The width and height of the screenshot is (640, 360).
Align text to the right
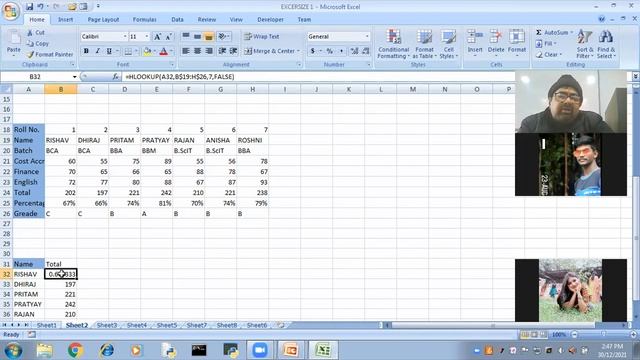pyautogui.click(x=209, y=51)
